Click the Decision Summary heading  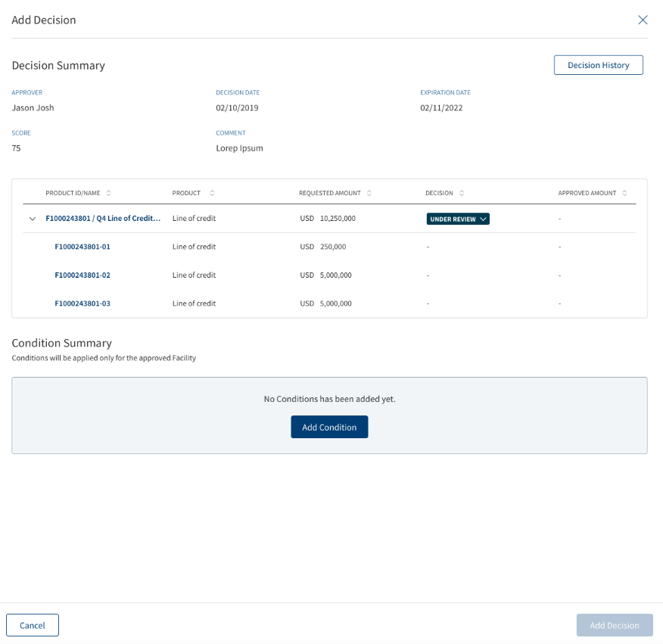(58, 66)
